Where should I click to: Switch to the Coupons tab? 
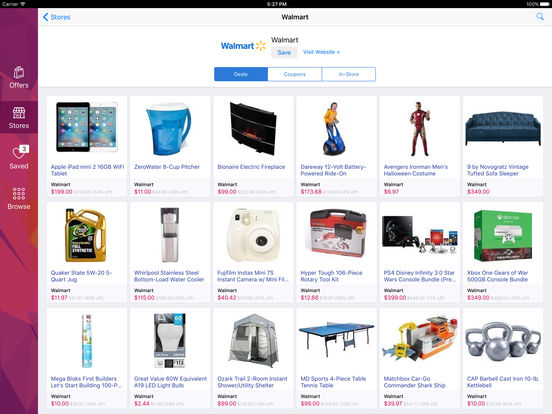295,74
